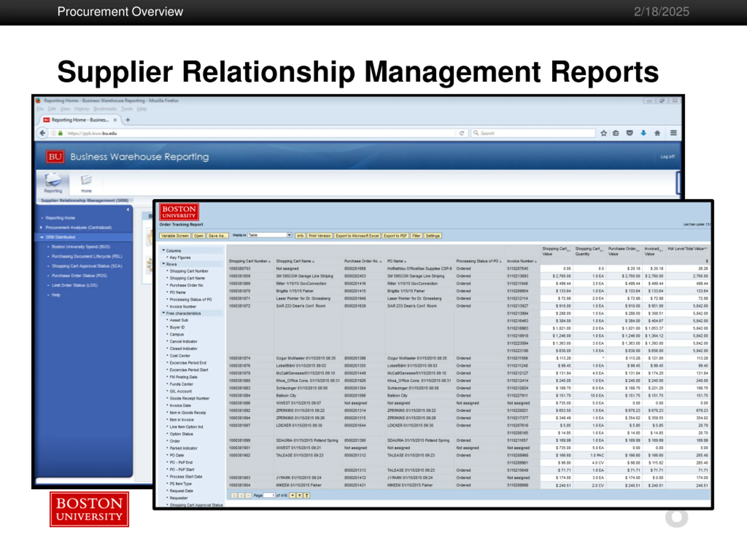Click the Open button in report toolbar
747x560 pixels.
[x=199, y=236]
